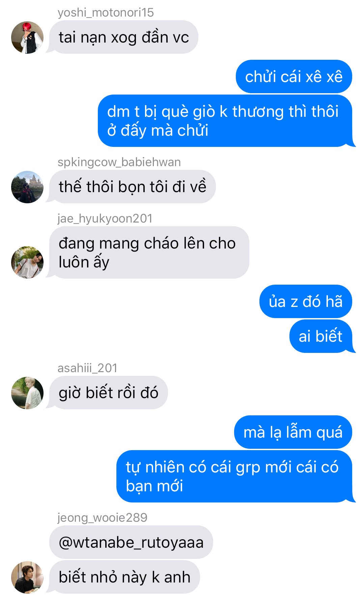The image size is (364, 596).
Task: Select the 'ủa z đó hã' bubble
Action: tap(306, 302)
